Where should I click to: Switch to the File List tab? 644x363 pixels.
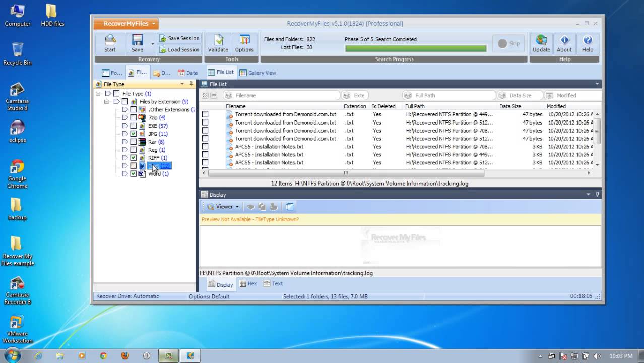(x=221, y=72)
